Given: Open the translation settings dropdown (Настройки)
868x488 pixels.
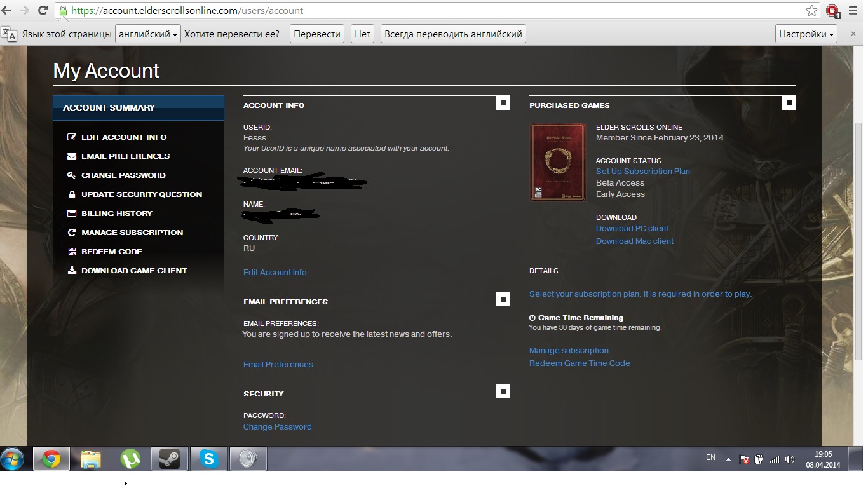Looking at the screenshot, I should 806,34.
